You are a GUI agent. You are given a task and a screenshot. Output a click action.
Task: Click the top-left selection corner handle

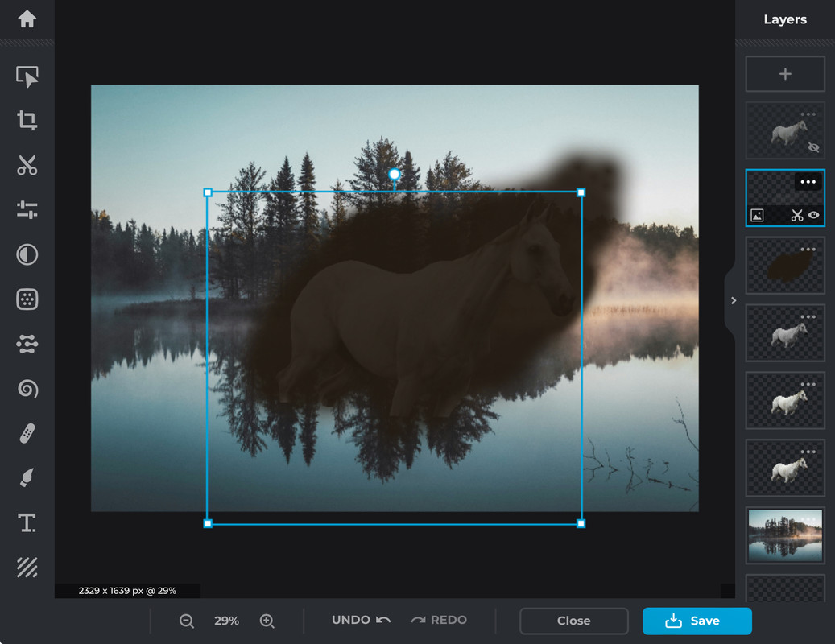click(209, 192)
